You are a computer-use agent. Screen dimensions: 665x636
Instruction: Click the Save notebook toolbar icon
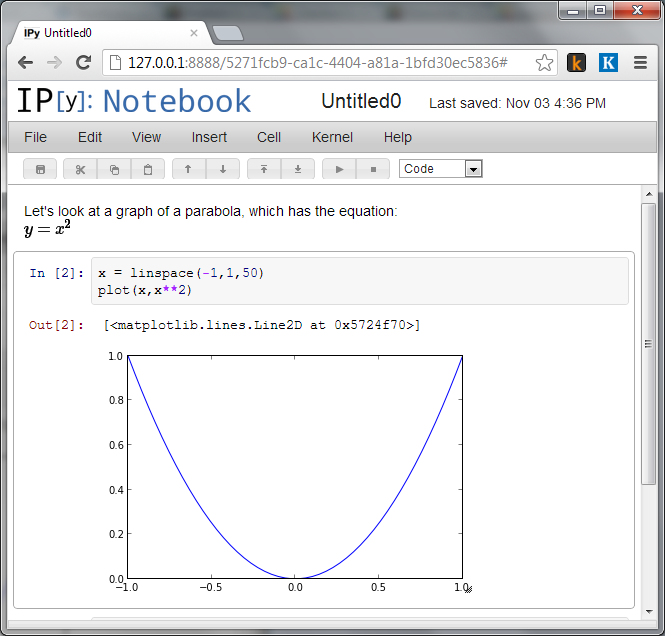point(40,169)
